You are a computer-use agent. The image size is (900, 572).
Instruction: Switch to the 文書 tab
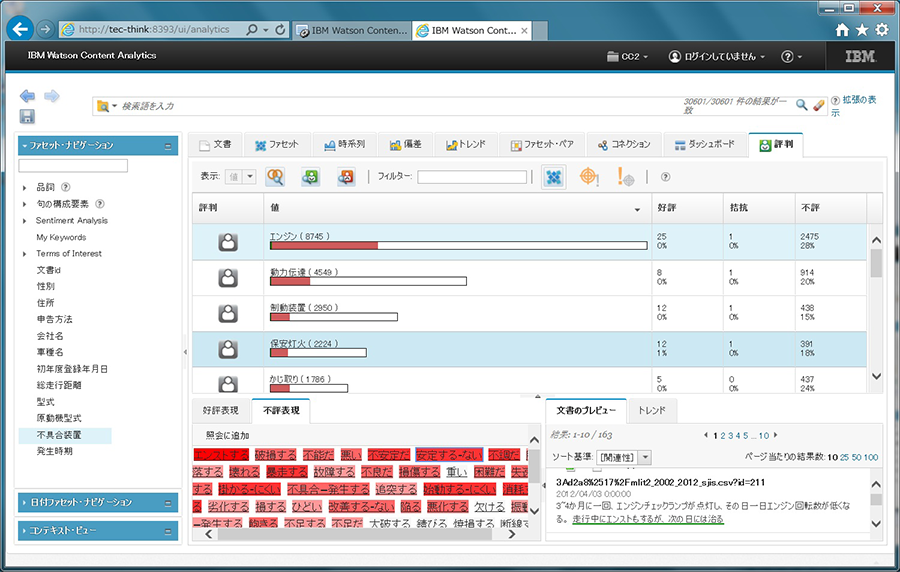coord(215,145)
